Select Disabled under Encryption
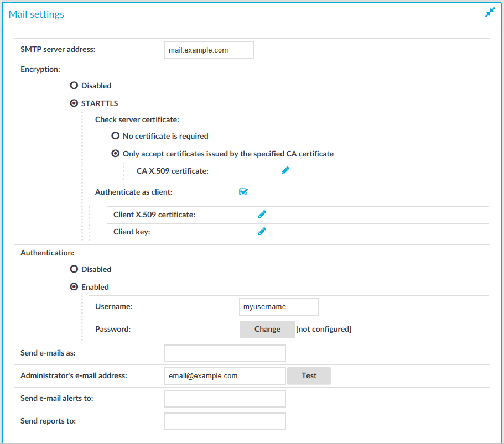This screenshot has width=504, height=444. [x=74, y=86]
